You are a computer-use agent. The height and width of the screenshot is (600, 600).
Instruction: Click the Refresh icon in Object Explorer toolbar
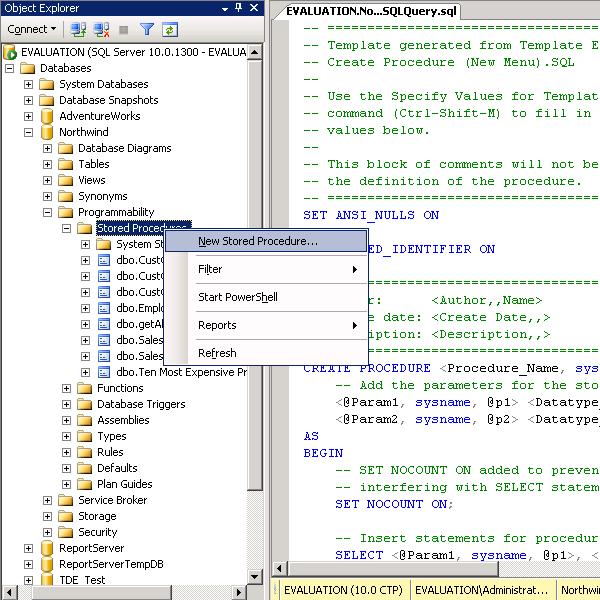(170, 29)
